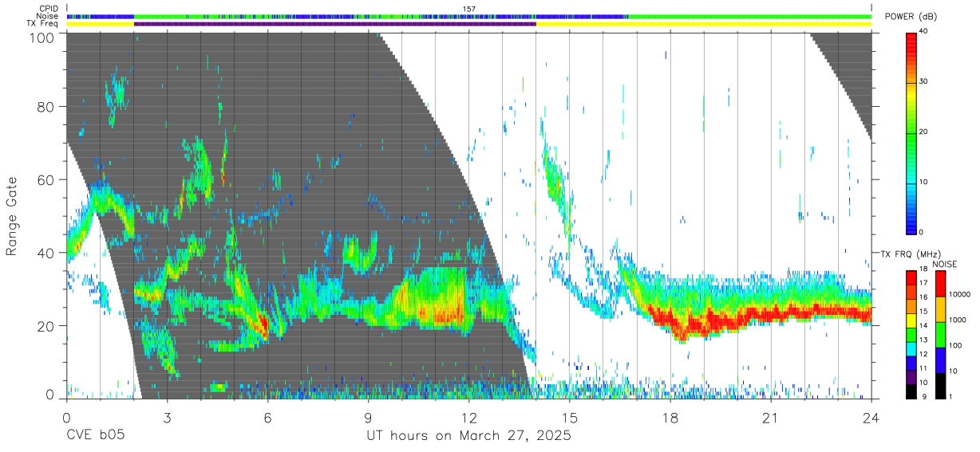Click the NOISE color legend bar
The image size is (980, 452).
click(x=941, y=333)
